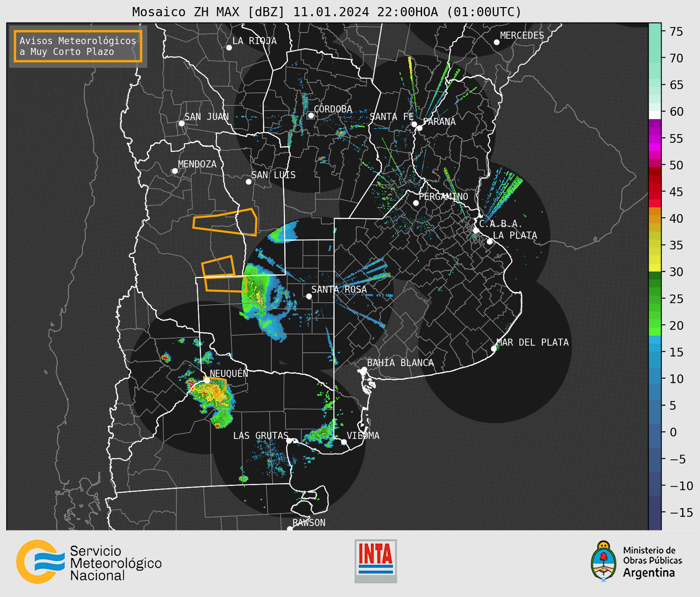Click the red 45-50 dBZ colorbar segment
700x597 pixels.
click(x=655, y=179)
